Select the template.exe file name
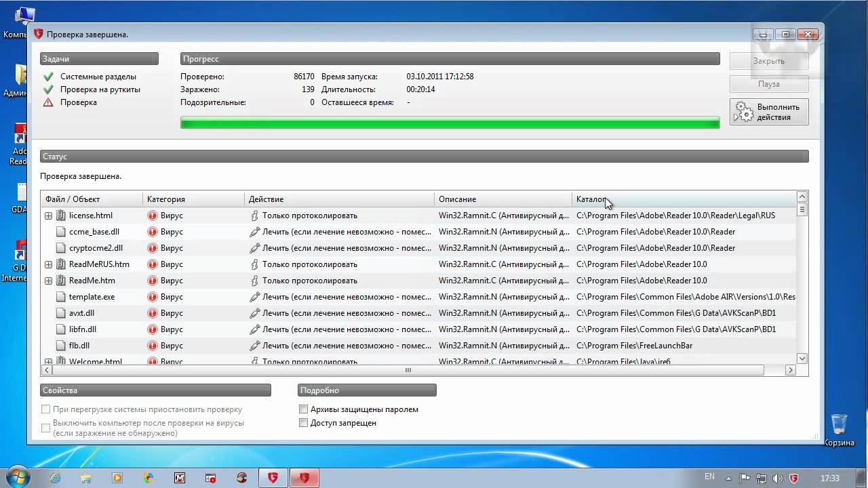This screenshot has width=868, height=488. pos(92,297)
